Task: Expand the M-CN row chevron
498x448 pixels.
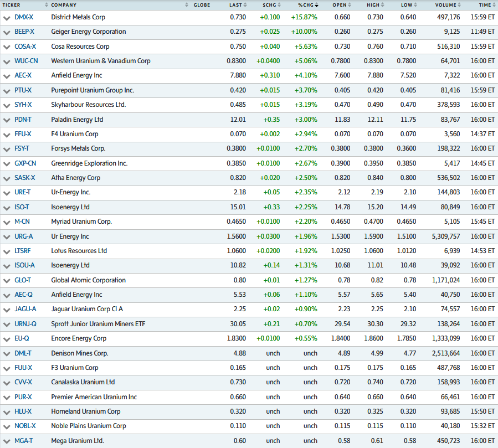Action: pos(6,222)
